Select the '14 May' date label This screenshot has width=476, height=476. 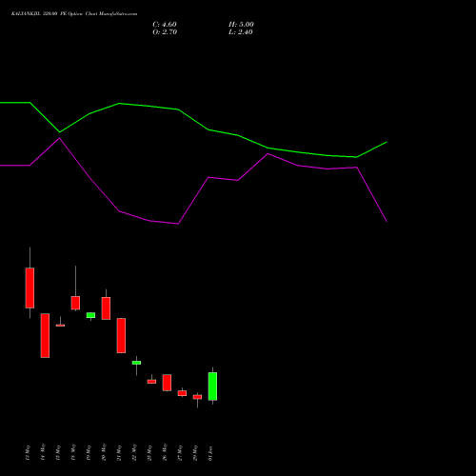tap(43, 452)
